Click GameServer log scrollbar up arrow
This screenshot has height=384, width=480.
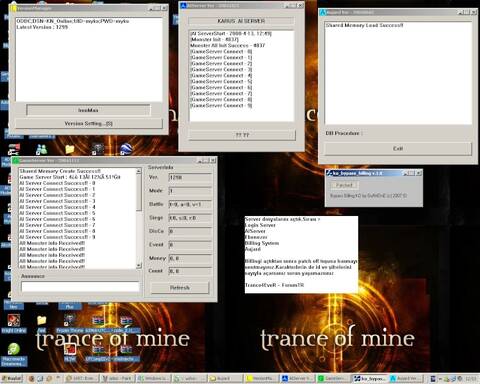[x=139, y=171]
